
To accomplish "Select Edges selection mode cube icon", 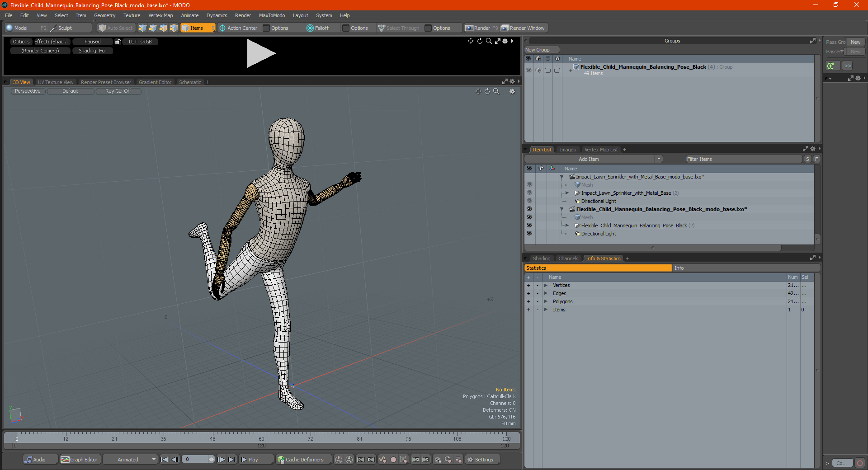I will [x=153, y=28].
